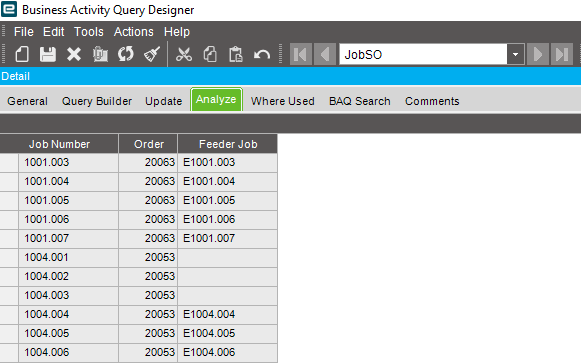The height and width of the screenshot is (363, 581).
Task: Click feeder job cell E1001.004
Action: pyautogui.click(x=228, y=182)
